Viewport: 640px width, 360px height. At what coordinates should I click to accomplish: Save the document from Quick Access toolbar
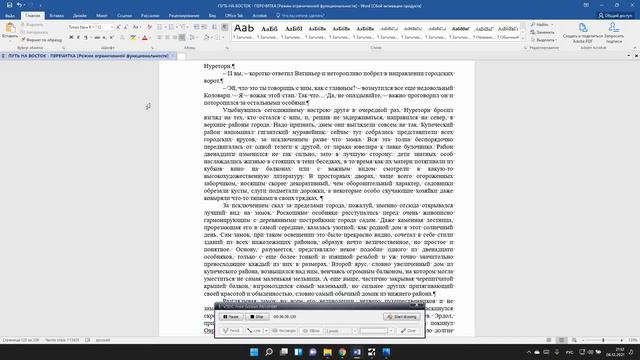(x=9, y=5)
